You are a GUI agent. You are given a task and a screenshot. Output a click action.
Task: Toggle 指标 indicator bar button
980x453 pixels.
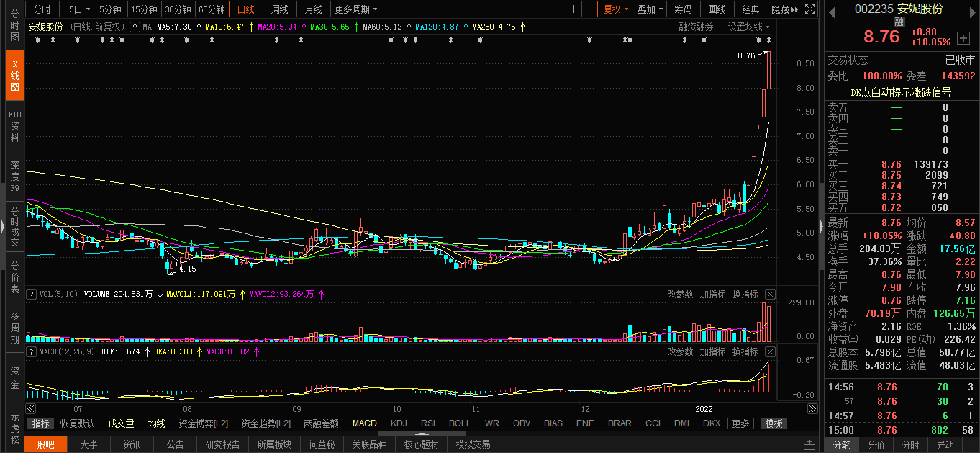click(x=41, y=423)
